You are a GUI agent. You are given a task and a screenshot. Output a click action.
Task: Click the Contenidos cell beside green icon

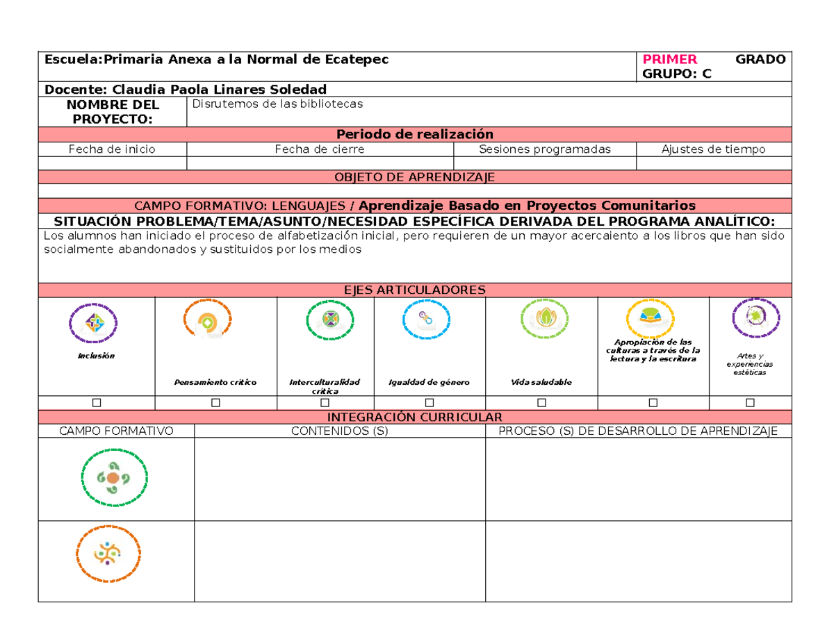(340, 479)
